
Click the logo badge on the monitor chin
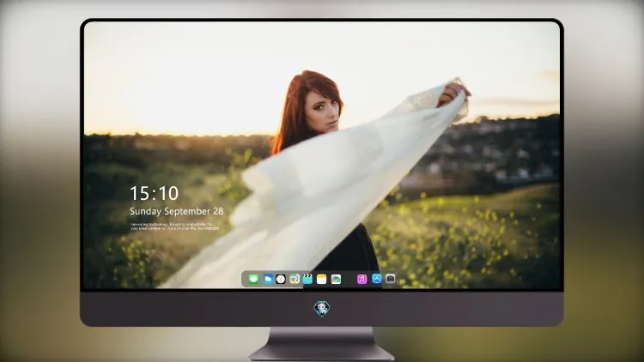322,309
